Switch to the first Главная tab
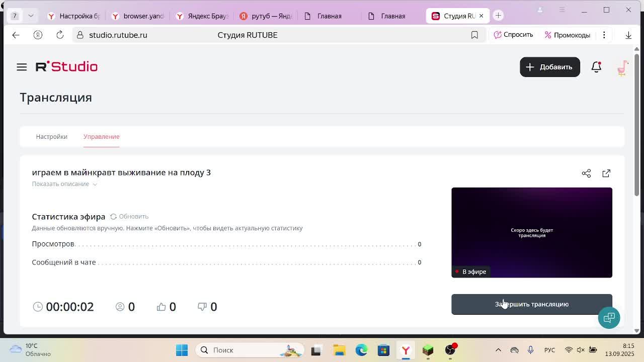644x362 pixels. pyautogui.click(x=330, y=16)
